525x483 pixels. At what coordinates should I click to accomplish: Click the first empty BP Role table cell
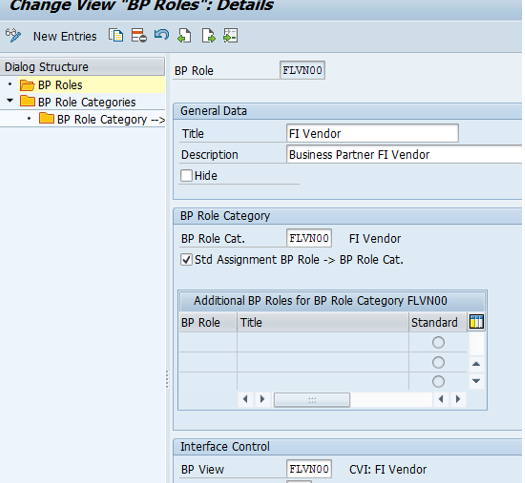point(208,342)
